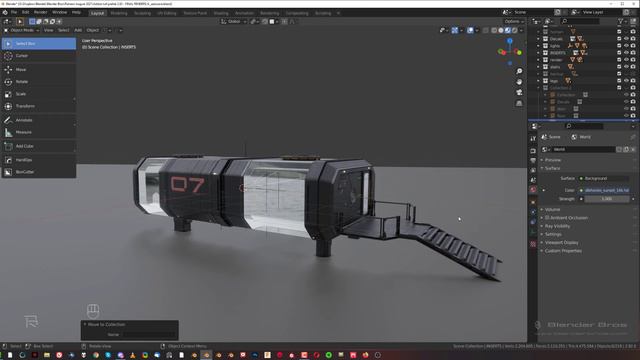Select the Scale tool
The width and height of the screenshot is (640, 360).
(39, 94)
